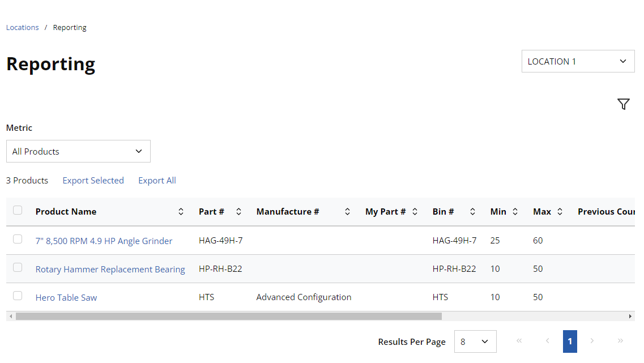Click Min value 25 cell

495,241
